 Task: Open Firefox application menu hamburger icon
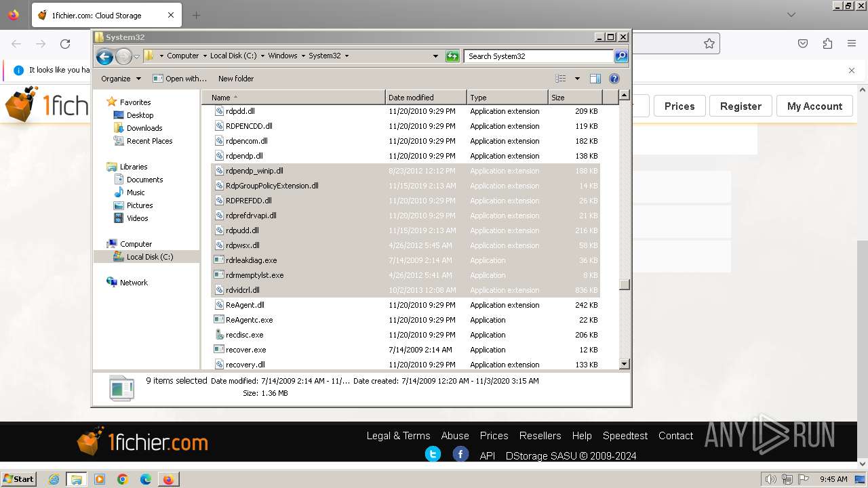[852, 43]
